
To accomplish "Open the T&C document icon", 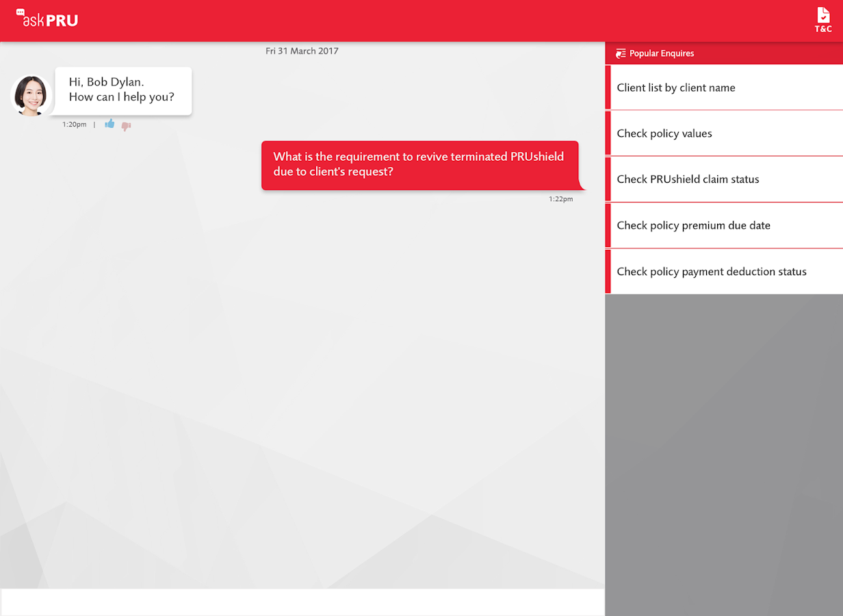I will click(823, 20).
